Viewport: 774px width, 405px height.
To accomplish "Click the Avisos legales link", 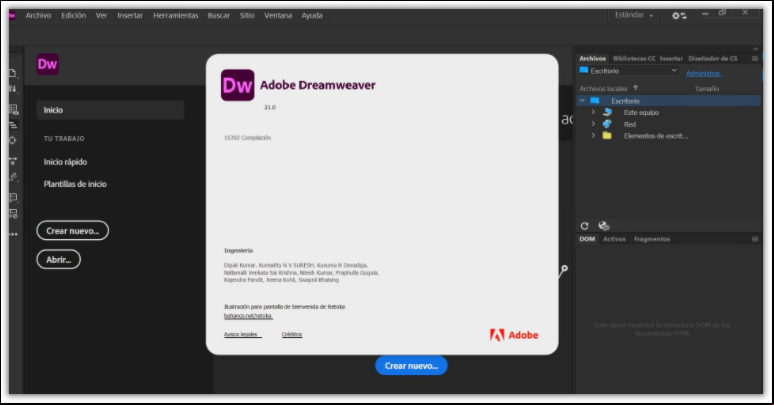I will [242, 334].
